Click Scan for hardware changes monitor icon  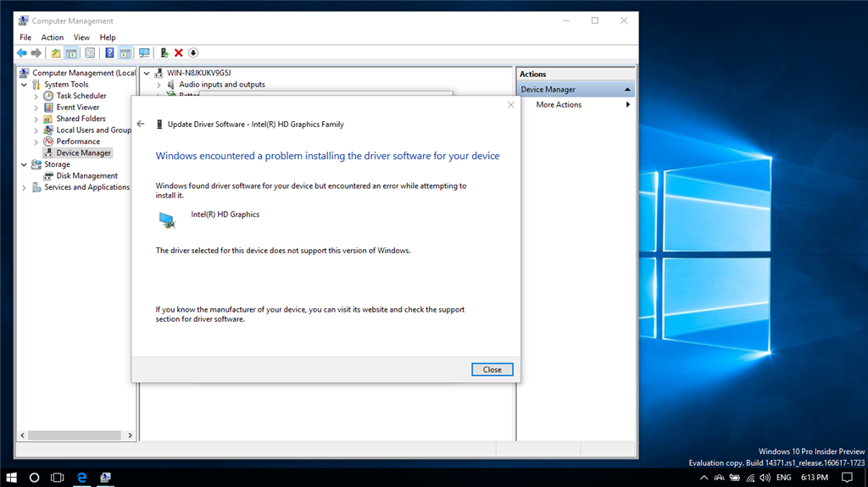coord(144,53)
